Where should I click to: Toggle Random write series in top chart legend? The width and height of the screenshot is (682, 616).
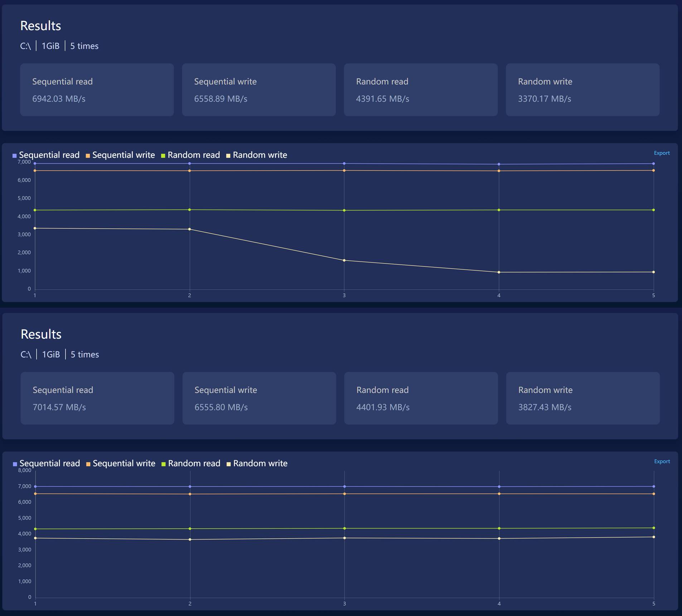click(x=257, y=155)
